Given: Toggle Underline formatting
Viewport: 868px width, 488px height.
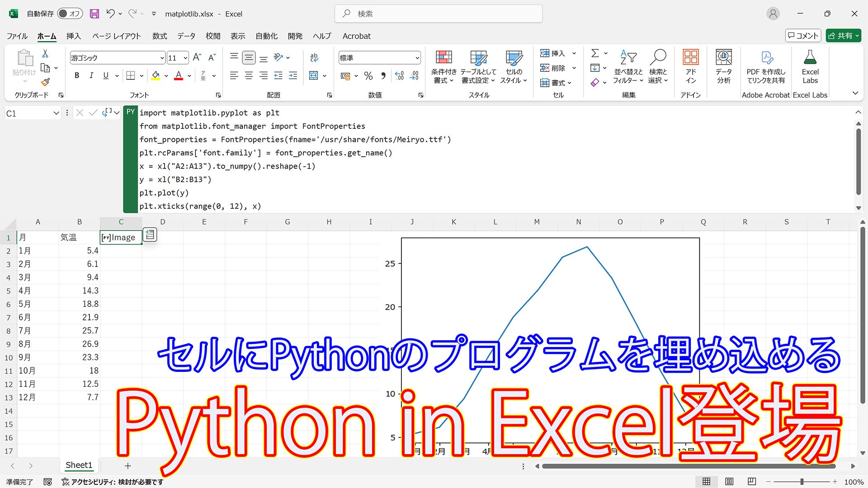Looking at the screenshot, I should click(106, 75).
